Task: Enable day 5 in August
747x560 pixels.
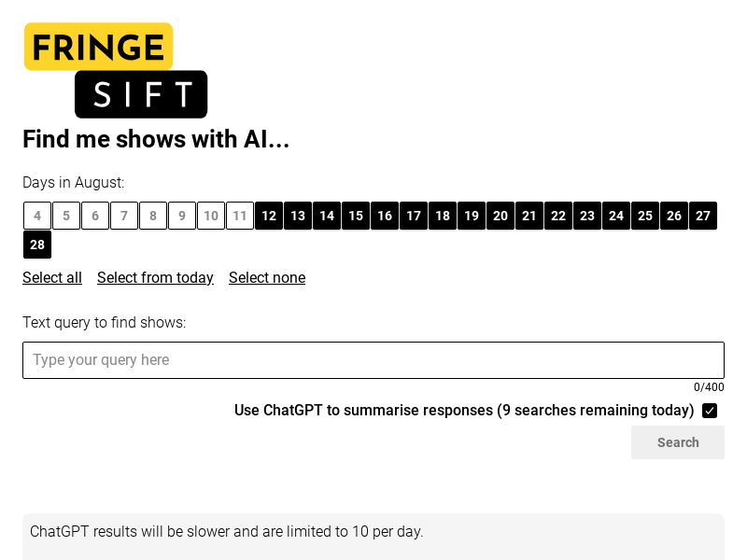Action: point(66,216)
